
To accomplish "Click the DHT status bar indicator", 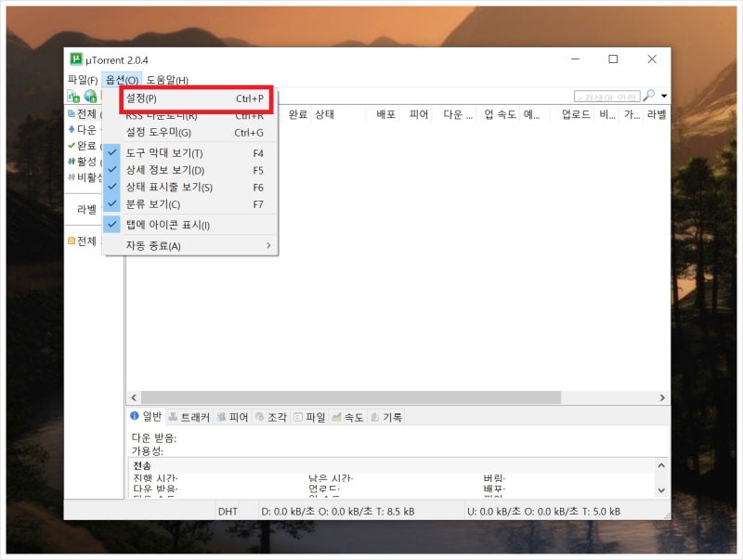I will pyautogui.click(x=228, y=511).
